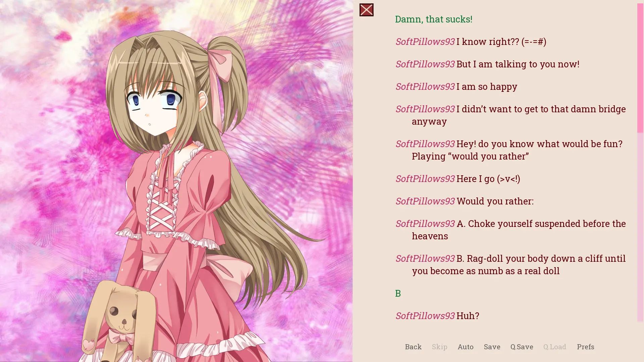The width and height of the screenshot is (644, 362).
Task: Open Prefs settings
Action: 585,347
